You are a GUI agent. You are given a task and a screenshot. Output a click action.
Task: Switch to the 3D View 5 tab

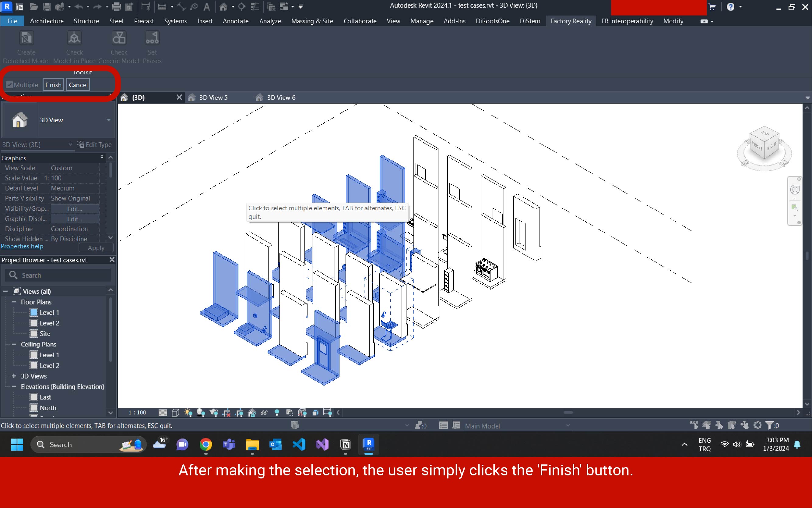coord(213,98)
